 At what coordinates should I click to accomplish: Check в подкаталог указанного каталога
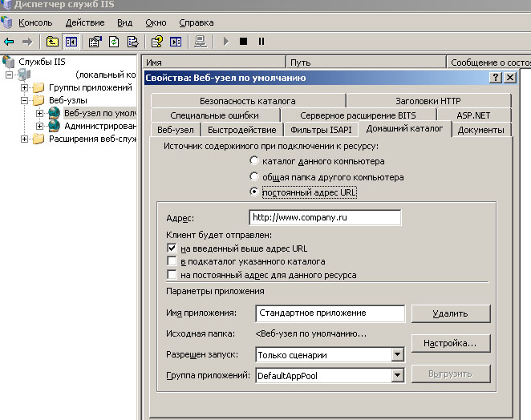tap(172, 261)
